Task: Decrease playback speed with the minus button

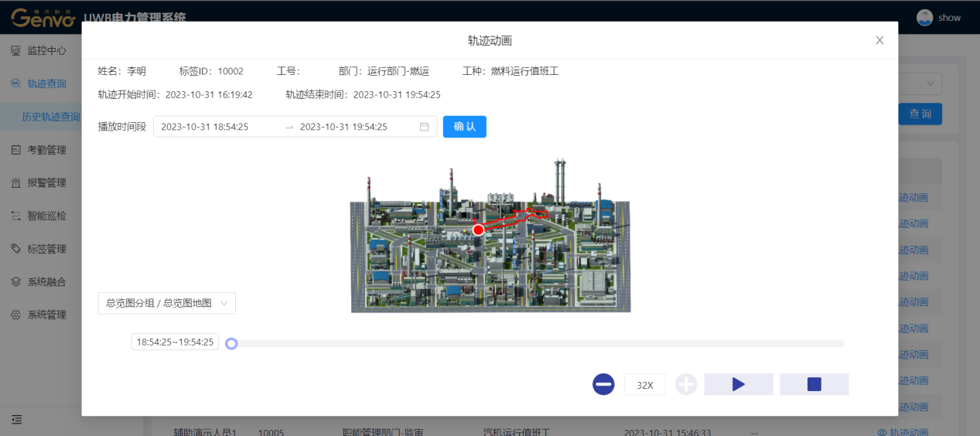Action: (603, 384)
